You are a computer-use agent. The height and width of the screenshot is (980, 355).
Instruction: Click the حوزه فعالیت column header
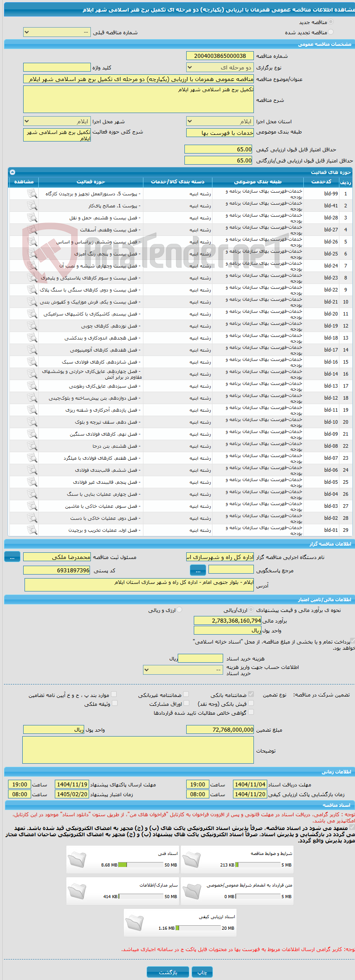point(91,181)
